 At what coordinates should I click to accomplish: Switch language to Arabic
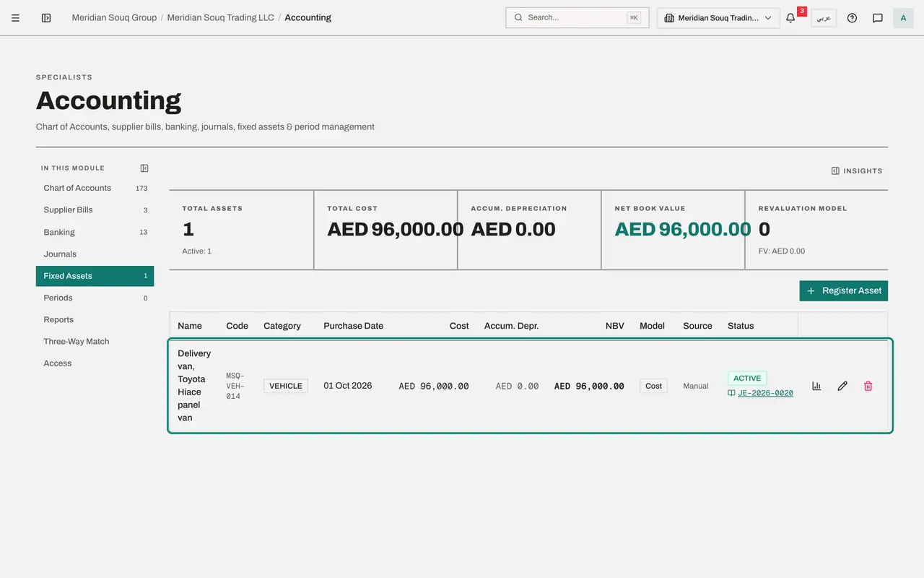click(824, 18)
